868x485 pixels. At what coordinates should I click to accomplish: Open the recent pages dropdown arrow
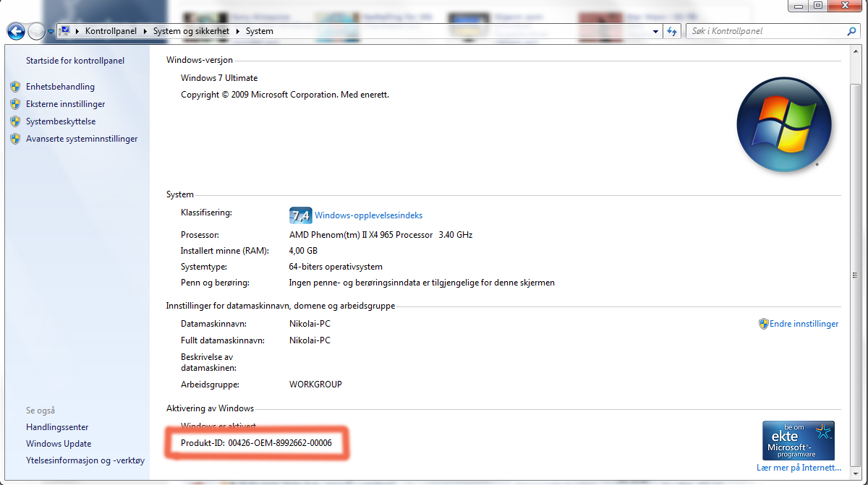(x=51, y=32)
